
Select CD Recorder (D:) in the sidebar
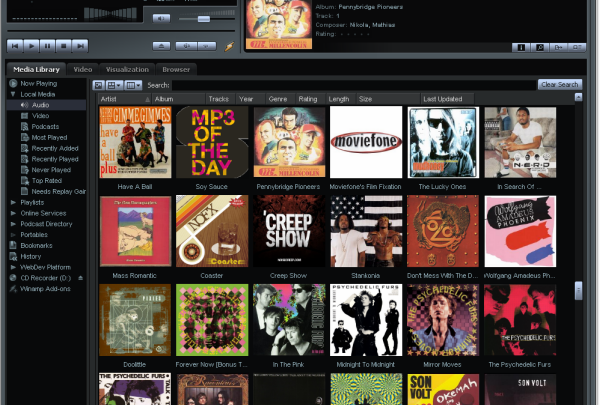[x=45, y=278]
